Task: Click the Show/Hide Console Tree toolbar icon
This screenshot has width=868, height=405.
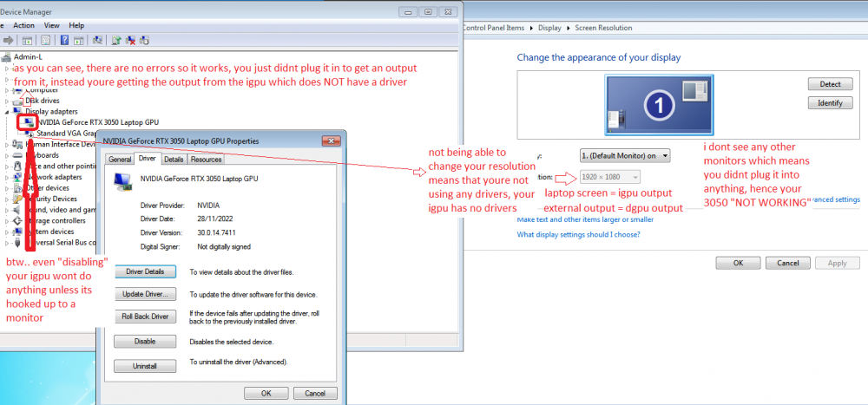Action: (27, 40)
